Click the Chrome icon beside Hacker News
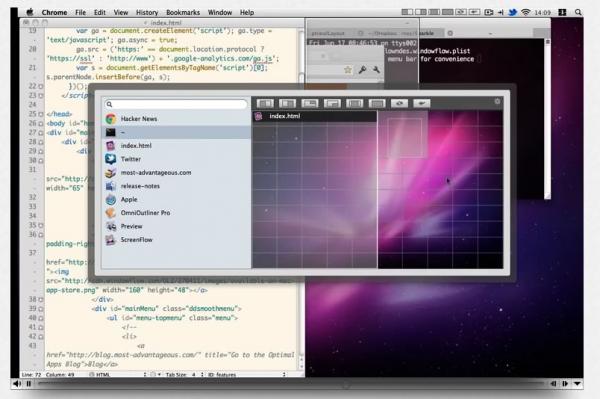 point(111,119)
